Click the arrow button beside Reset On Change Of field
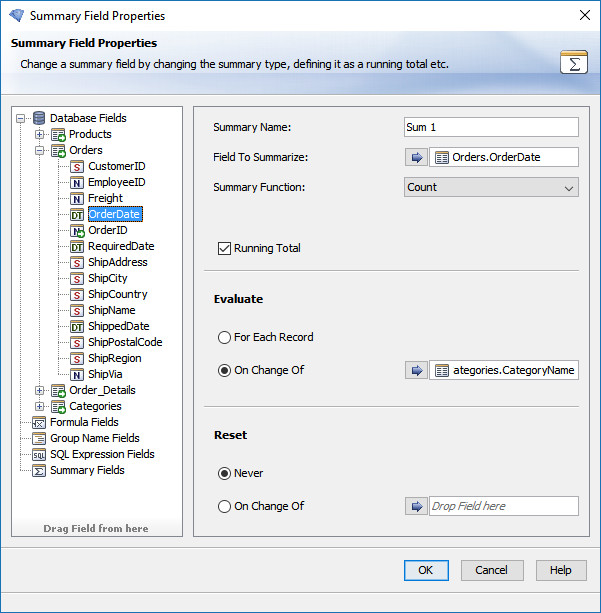This screenshot has height=613, width=601. (x=416, y=506)
